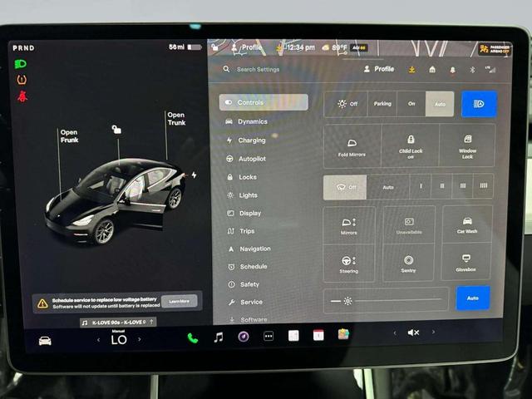
Task: Tap Open Frunk label
Action: pyautogui.click(x=69, y=136)
